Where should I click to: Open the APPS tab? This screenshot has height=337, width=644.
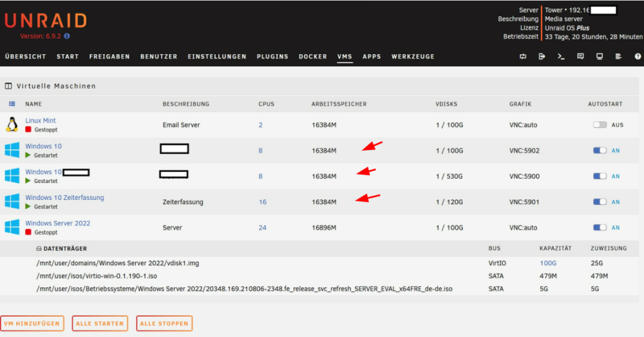tap(372, 57)
